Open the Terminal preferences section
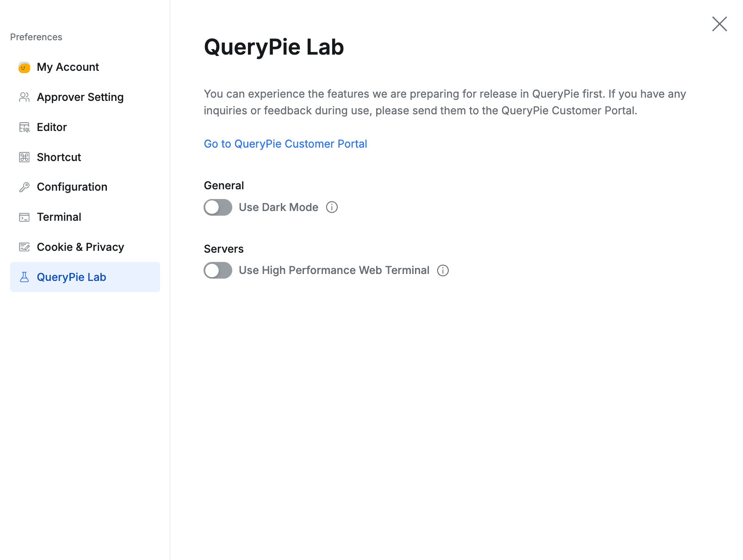 click(x=59, y=217)
